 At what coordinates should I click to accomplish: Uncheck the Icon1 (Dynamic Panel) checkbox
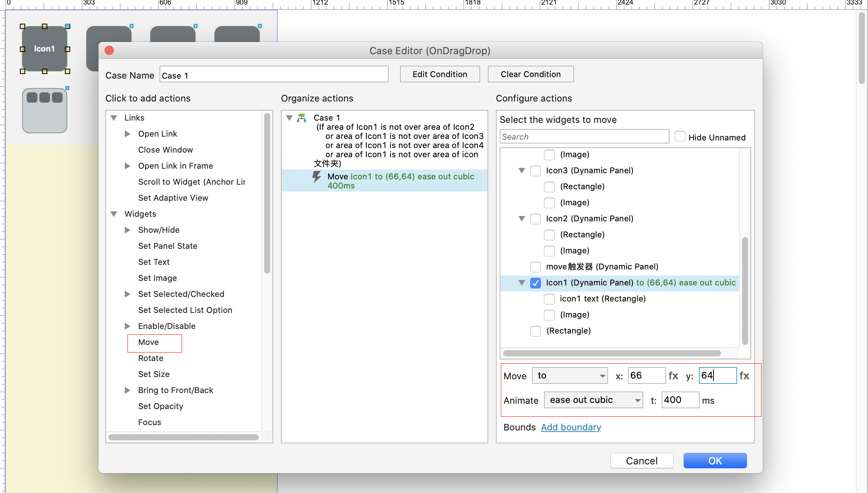click(535, 283)
